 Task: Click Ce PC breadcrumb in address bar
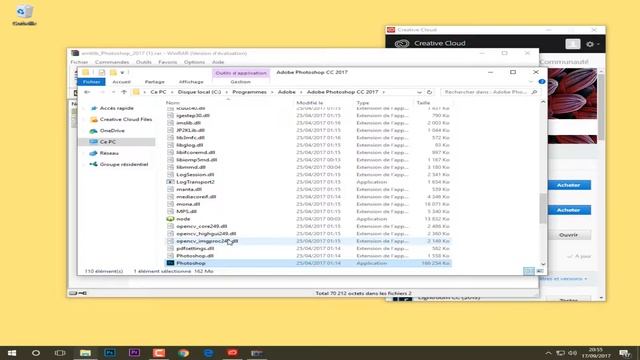click(158, 92)
